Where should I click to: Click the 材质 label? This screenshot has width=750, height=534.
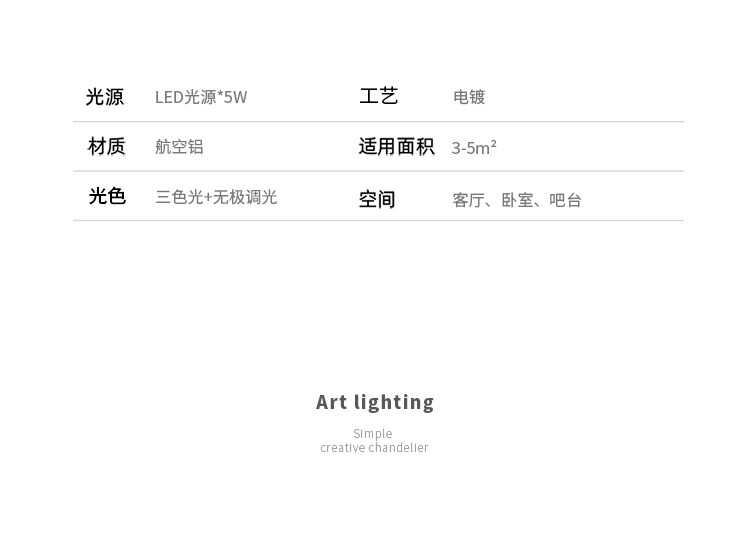[x=107, y=147]
